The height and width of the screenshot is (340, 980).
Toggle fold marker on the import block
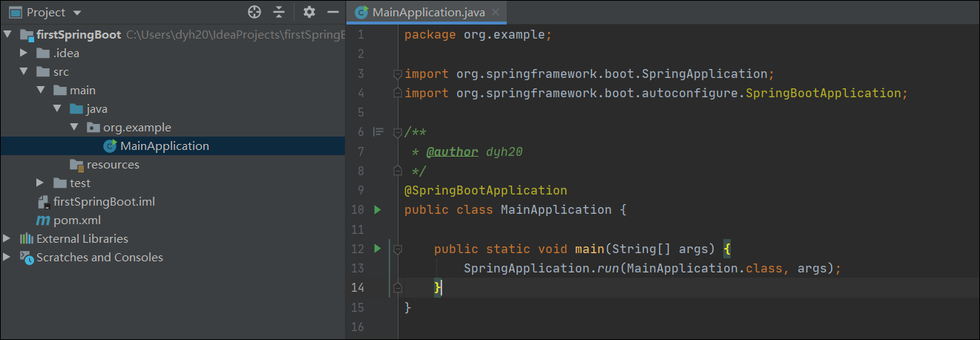click(x=398, y=74)
